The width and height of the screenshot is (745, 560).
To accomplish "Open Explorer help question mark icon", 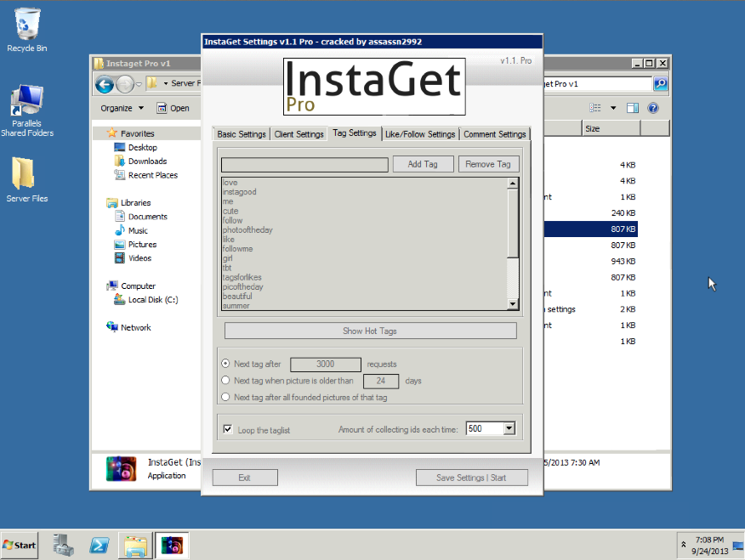I will (653, 108).
